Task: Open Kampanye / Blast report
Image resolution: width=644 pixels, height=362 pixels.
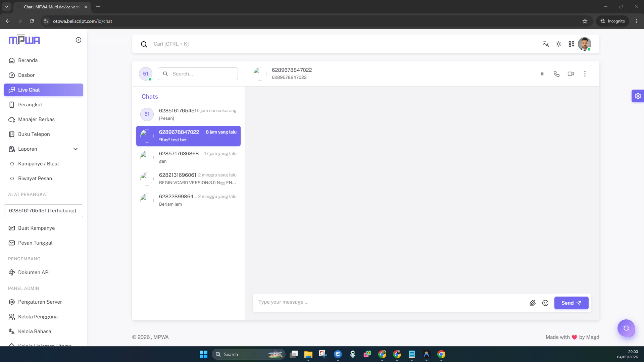Action: 44,164
